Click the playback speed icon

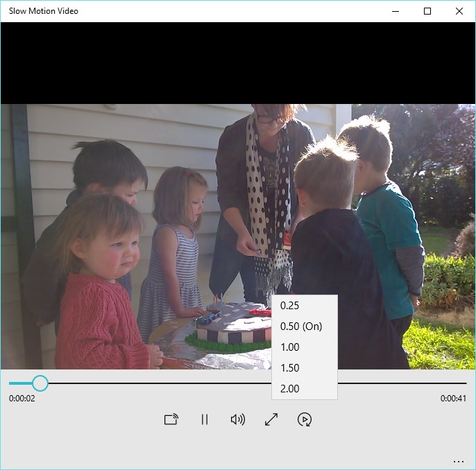(305, 419)
